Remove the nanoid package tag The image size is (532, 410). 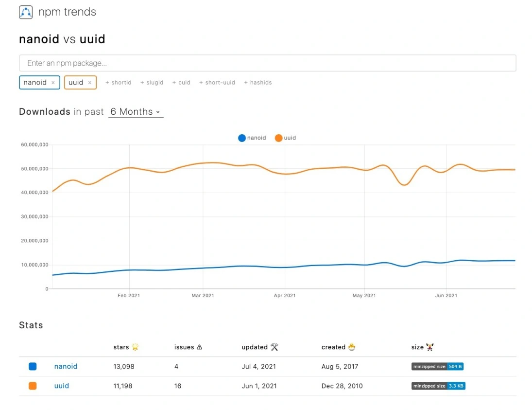pyautogui.click(x=53, y=83)
